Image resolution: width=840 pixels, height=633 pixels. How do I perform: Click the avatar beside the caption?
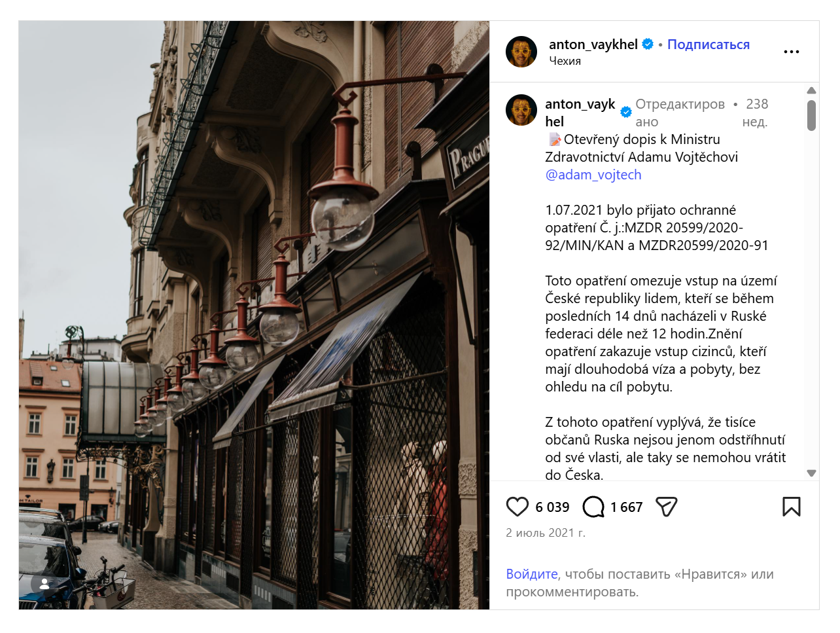coord(521,110)
